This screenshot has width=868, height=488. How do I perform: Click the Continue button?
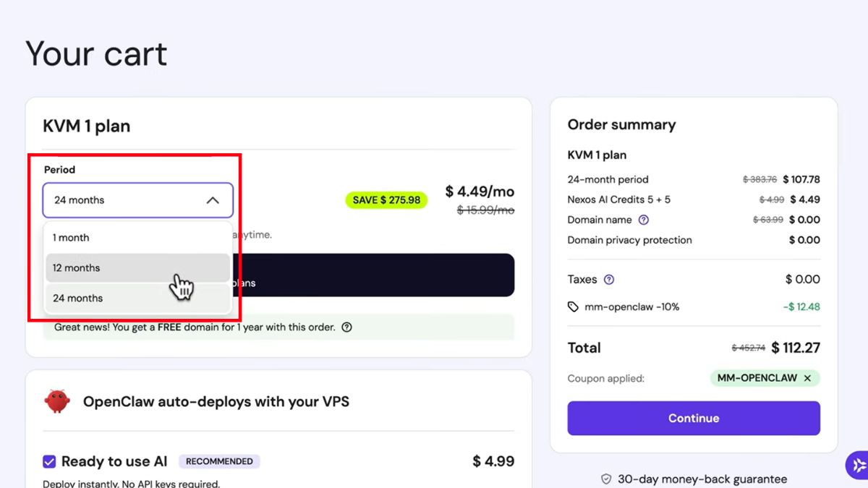(x=693, y=418)
